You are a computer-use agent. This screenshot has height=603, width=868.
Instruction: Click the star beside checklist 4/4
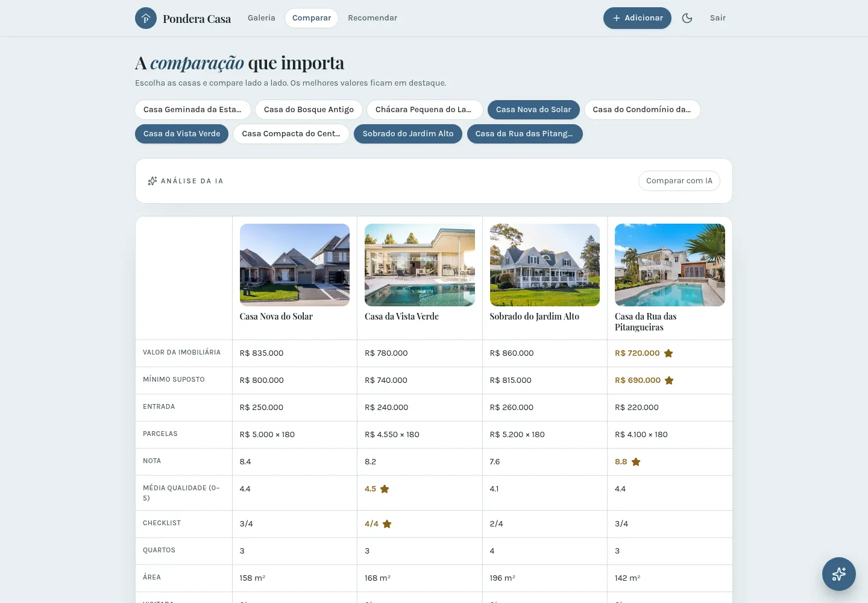[387, 524]
